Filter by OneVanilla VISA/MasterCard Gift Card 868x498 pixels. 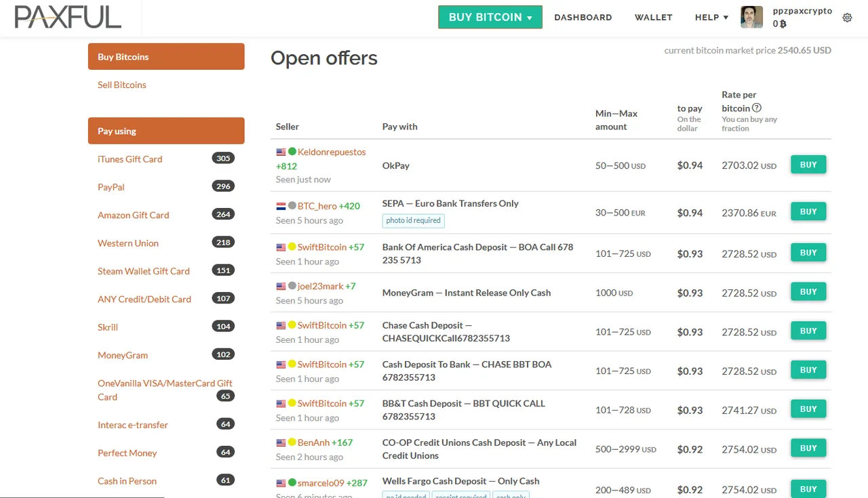(x=165, y=390)
